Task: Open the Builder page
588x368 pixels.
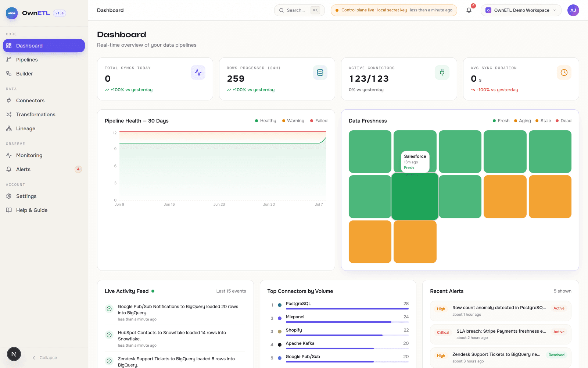Action: click(x=44, y=74)
